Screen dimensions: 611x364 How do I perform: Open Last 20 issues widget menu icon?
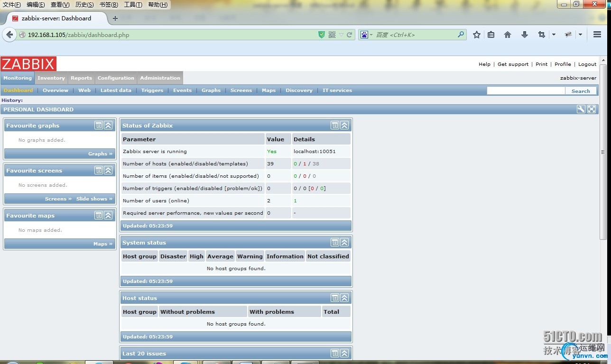pos(335,353)
